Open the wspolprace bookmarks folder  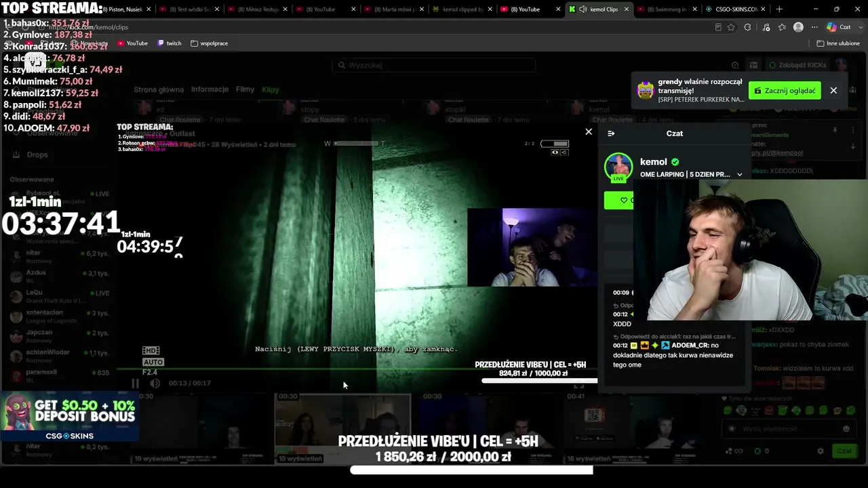[x=209, y=43]
